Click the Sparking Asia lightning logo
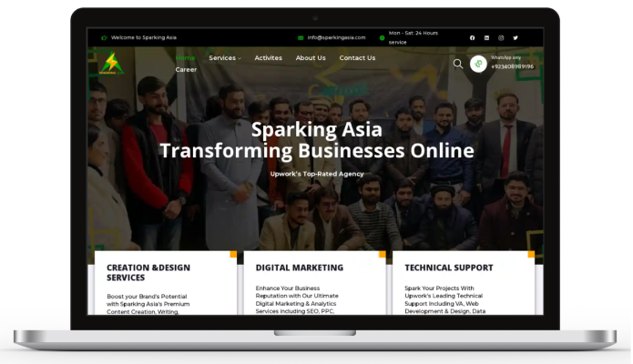This screenshot has width=633, height=364. click(x=111, y=65)
